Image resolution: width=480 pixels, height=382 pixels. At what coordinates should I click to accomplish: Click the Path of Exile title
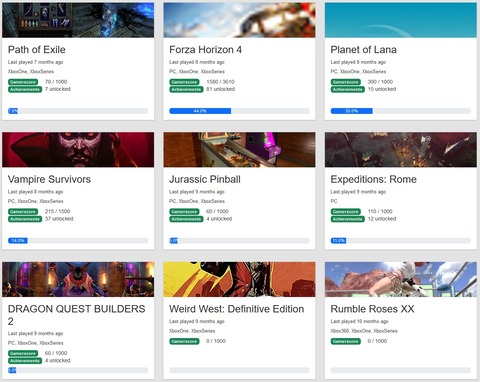(x=37, y=50)
